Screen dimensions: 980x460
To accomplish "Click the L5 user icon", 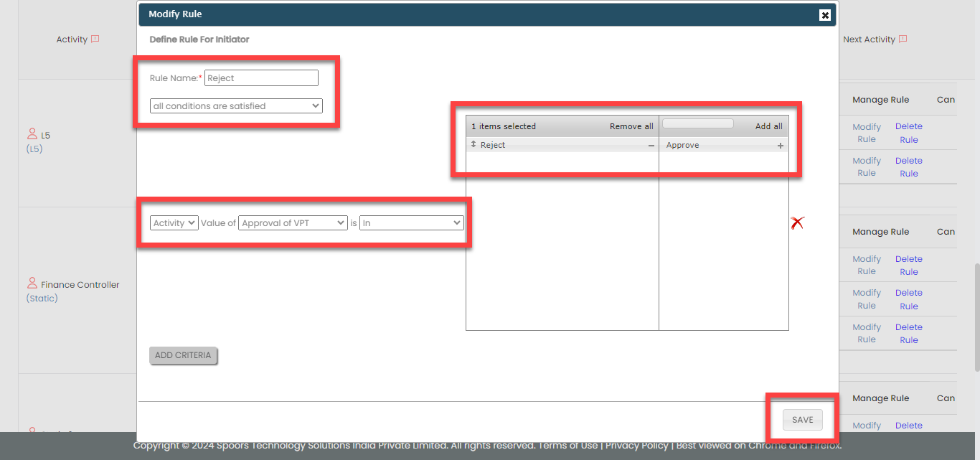I will [32, 134].
